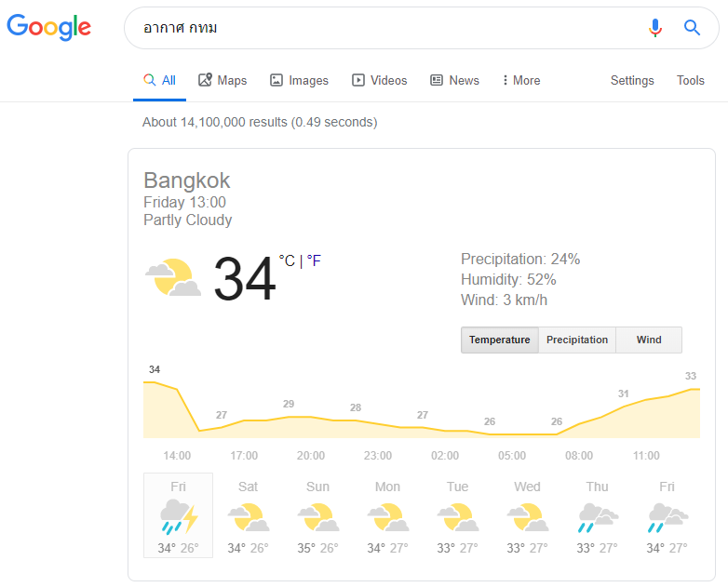Expand the More search options menu
728x587 pixels.
point(521,81)
